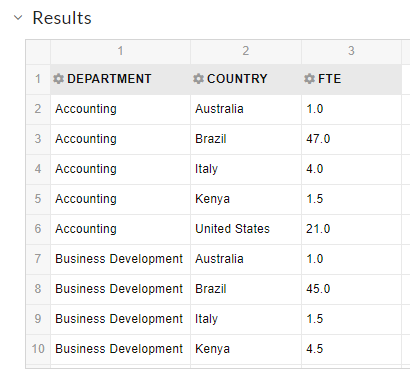
Task: Collapse the Results section chevron
Action: click(x=18, y=18)
